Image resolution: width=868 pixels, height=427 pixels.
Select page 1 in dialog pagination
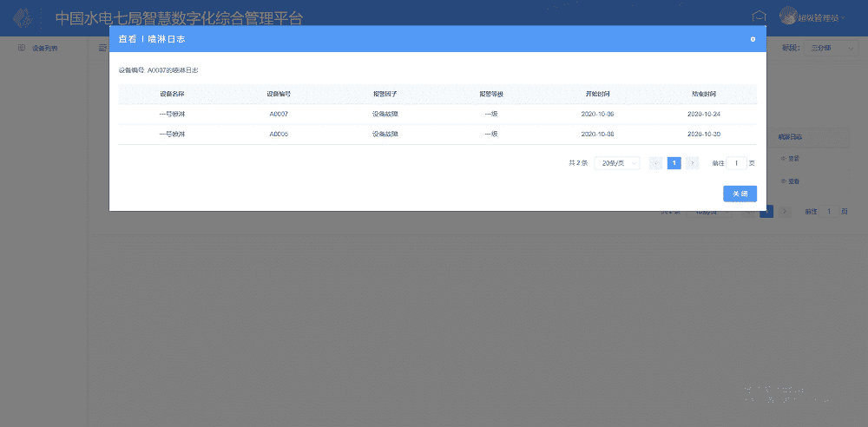tap(674, 163)
